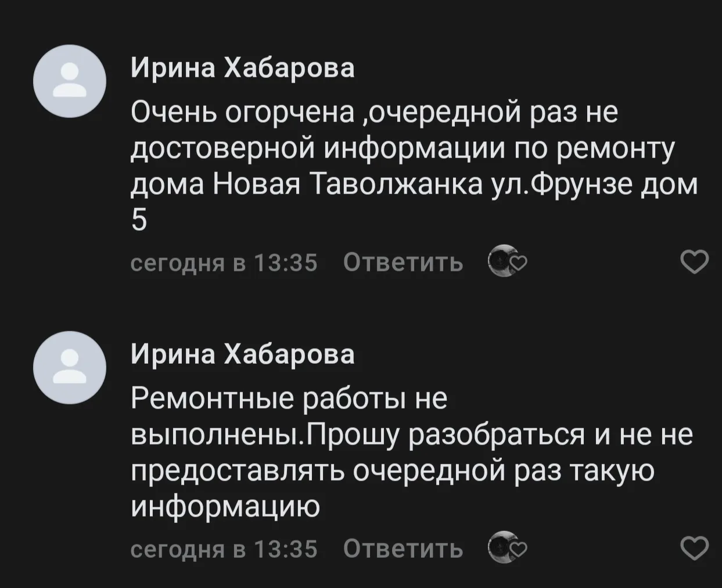Tap heart badge on first comment's liker avatar

[x=519, y=264]
